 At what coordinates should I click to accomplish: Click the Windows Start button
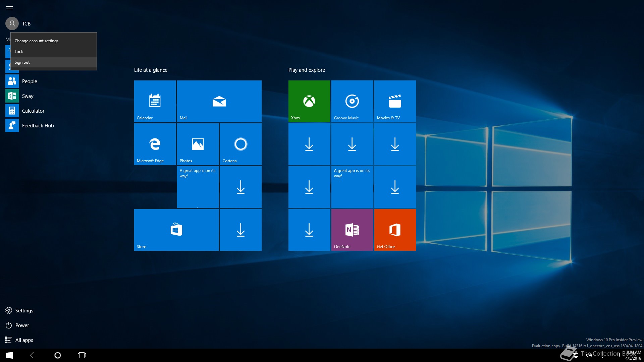pos(9,355)
